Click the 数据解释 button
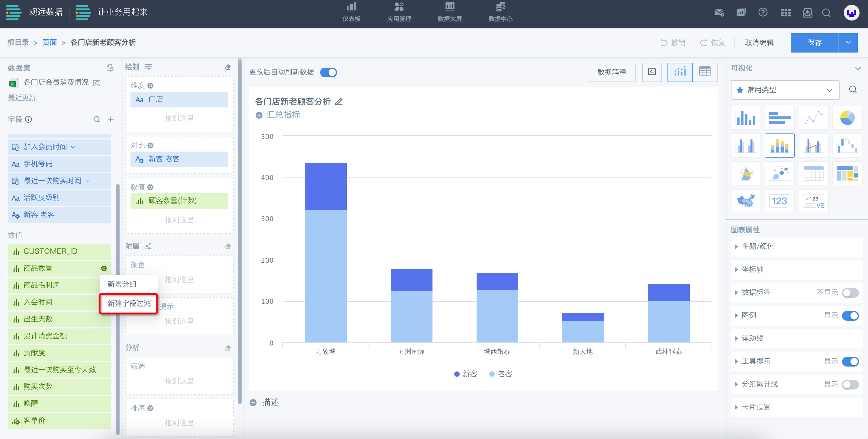 612,72
